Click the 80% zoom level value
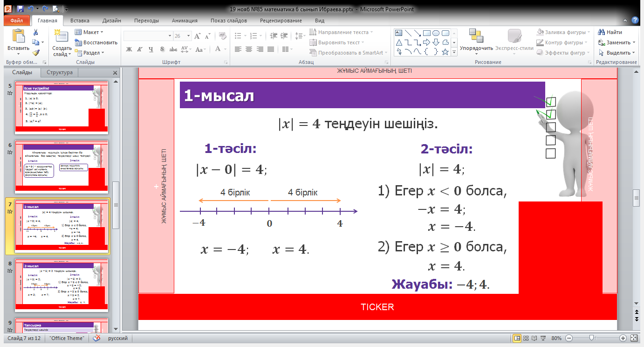Image resolution: width=644 pixels, height=347 pixels. (x=556, y=338)
